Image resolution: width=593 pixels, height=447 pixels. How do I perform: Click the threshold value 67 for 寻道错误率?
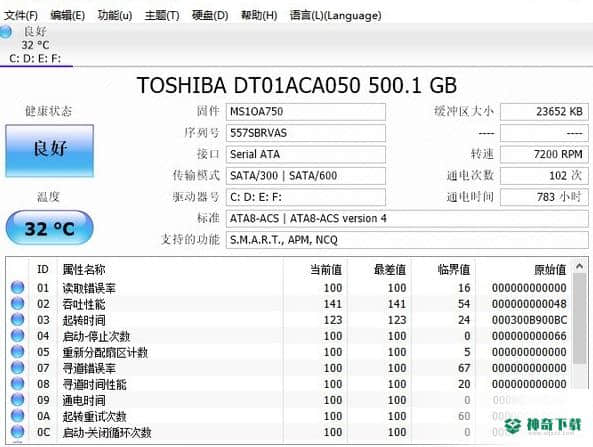coord(464,368)
